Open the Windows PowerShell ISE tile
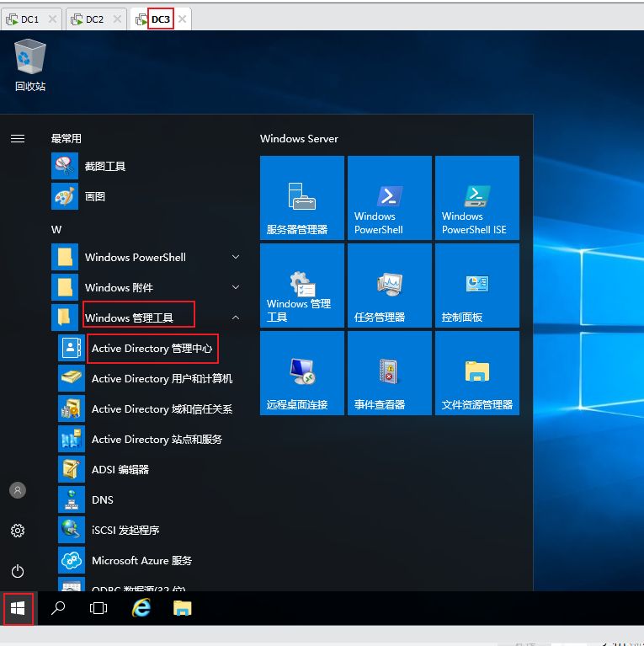 tap(477, 198)
